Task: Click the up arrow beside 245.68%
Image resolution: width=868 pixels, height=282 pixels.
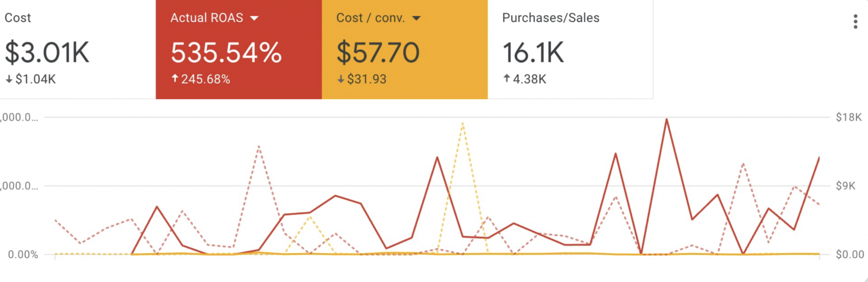Action: [x=174, y=79]
